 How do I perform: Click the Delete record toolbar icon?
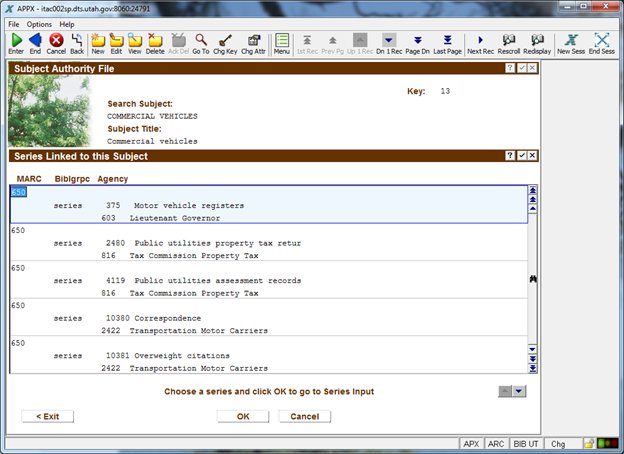coord(155,42)
